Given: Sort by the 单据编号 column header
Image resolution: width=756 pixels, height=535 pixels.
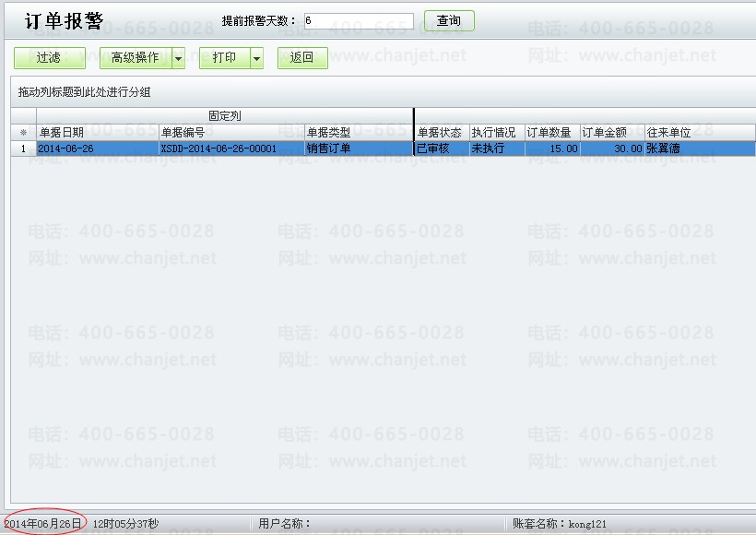Looking at the screenshot, I should point(230,132).
